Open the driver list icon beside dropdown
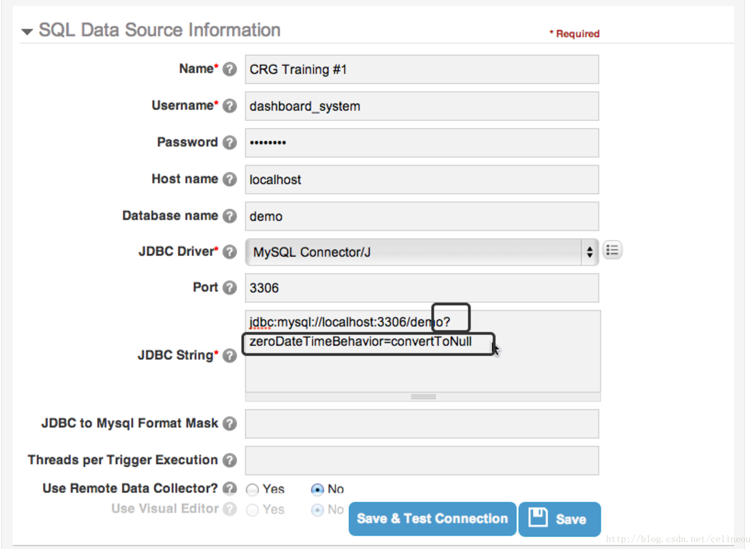756x549 pixels. coord(612,250)
